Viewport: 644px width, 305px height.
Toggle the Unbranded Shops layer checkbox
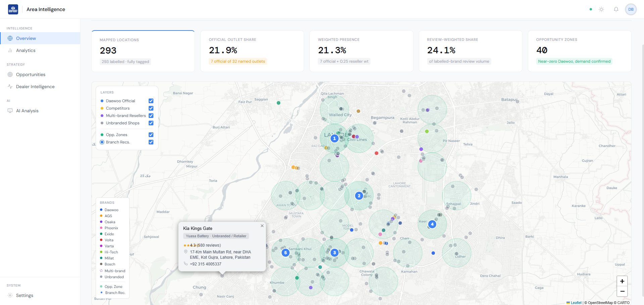click(x=151, y=123)
